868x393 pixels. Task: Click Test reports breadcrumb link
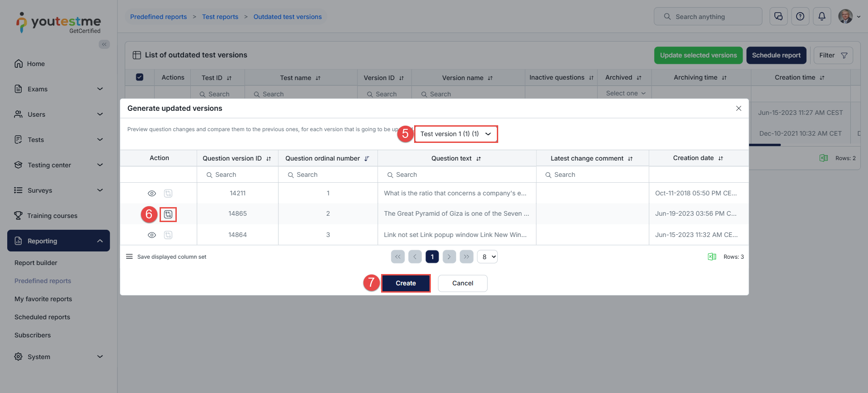tap(220, 17)
